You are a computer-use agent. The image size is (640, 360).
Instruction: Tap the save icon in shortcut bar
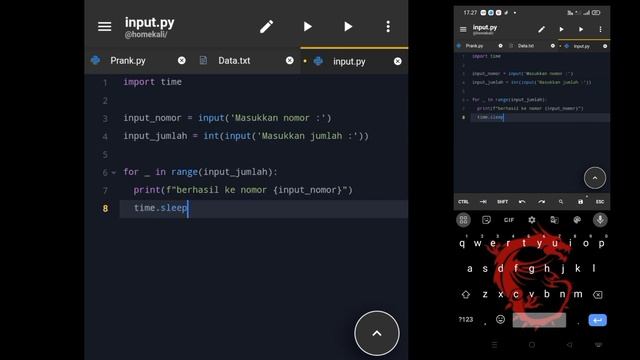click(580, 202)
